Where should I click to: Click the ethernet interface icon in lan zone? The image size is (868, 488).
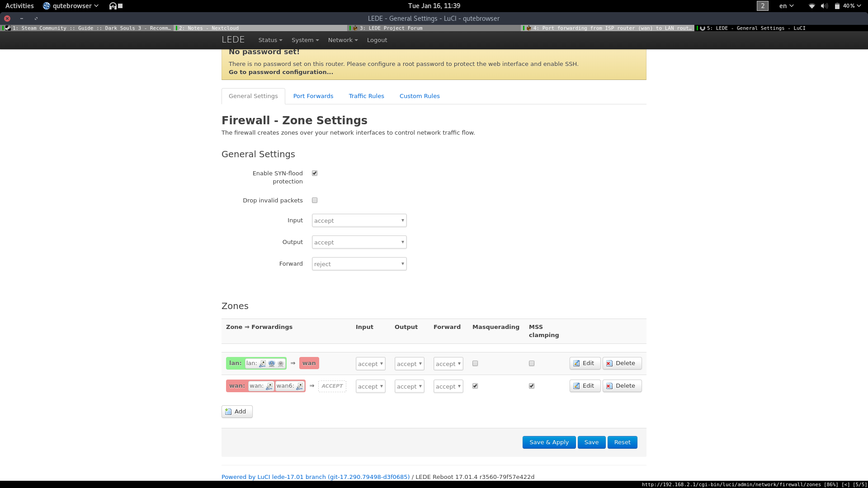point(263,363)
